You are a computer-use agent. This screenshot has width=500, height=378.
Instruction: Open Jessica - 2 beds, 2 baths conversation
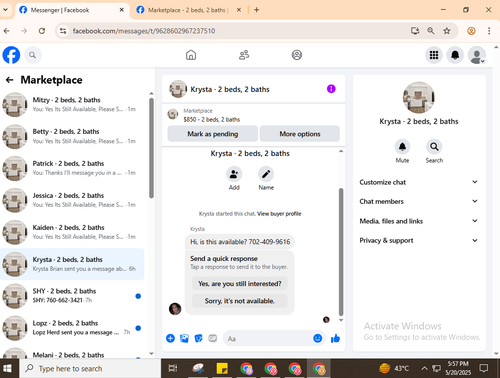(x=73, y=200)
